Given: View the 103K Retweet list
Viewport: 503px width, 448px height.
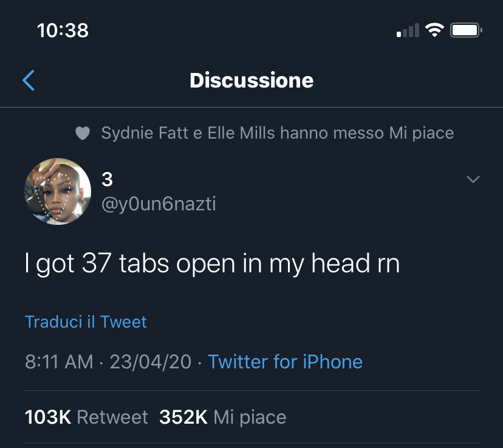Looking at the screenshot, I should pos(86,417).
